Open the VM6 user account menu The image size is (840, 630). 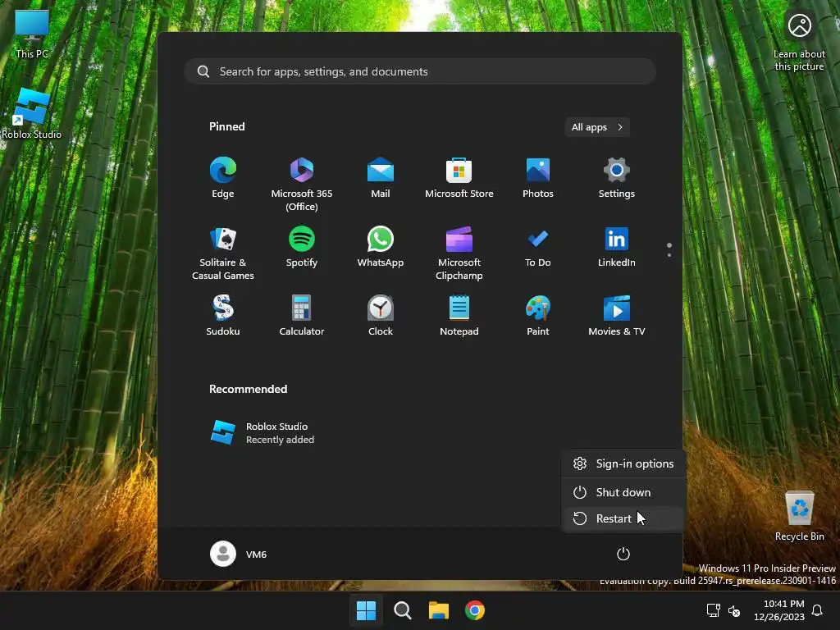click(x=239, y=554)
